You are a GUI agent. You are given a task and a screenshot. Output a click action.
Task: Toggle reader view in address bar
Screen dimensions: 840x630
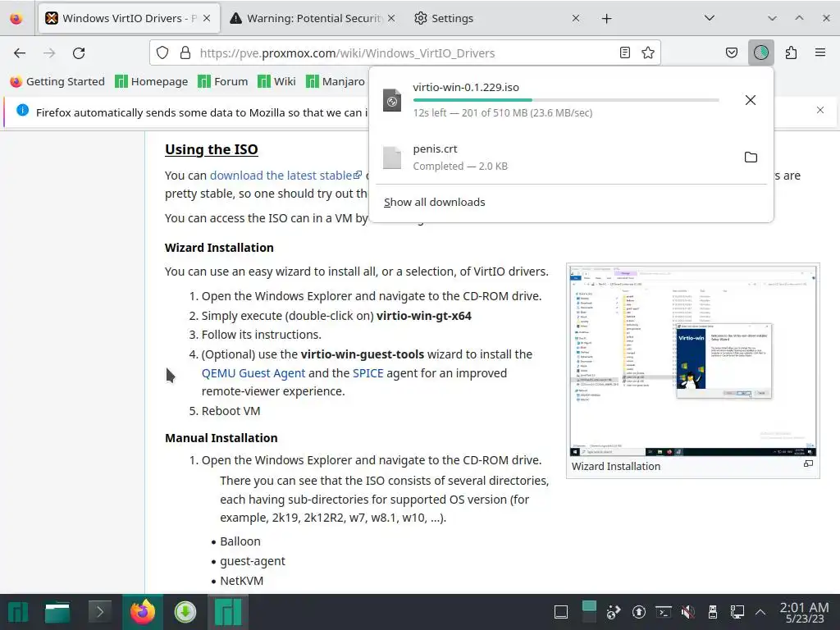pos(624,52)
